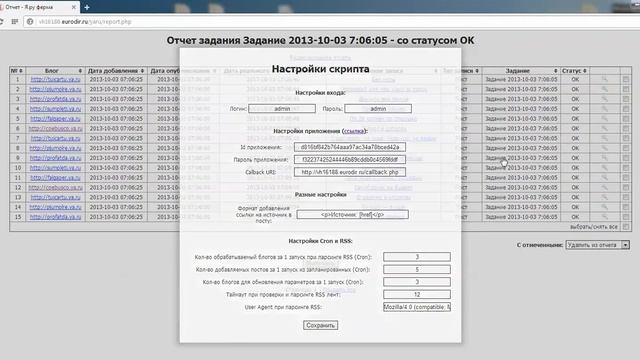The height and width of the screenshot is (360, 640).
Task: Click the Настройки скрипта heading
Action: [320, 69]
